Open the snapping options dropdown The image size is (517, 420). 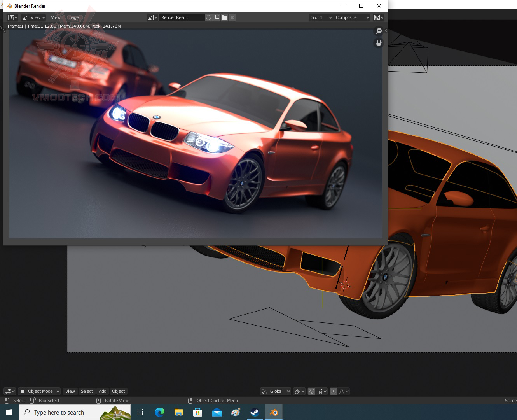[x=322, y=391]
